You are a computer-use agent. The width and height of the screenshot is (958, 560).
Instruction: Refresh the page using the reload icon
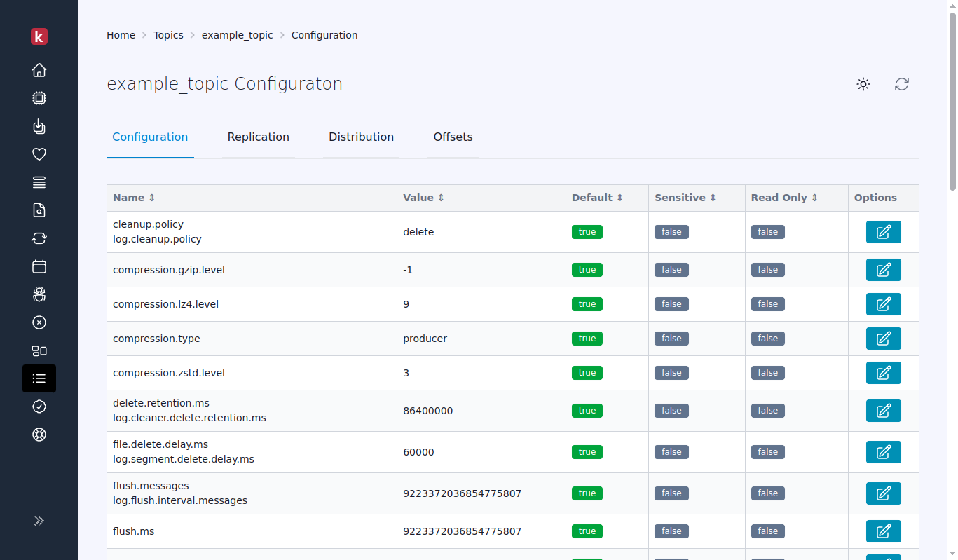pos(902,84)
